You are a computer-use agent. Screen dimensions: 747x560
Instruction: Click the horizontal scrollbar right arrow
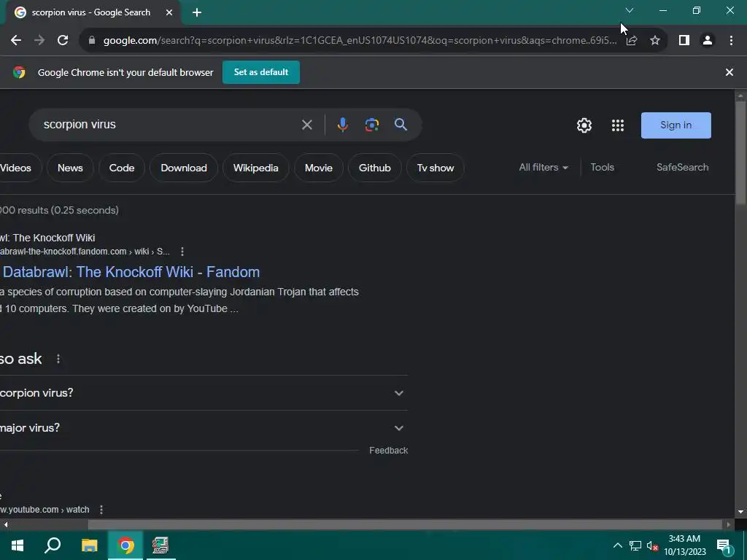[x=729, y=524]
